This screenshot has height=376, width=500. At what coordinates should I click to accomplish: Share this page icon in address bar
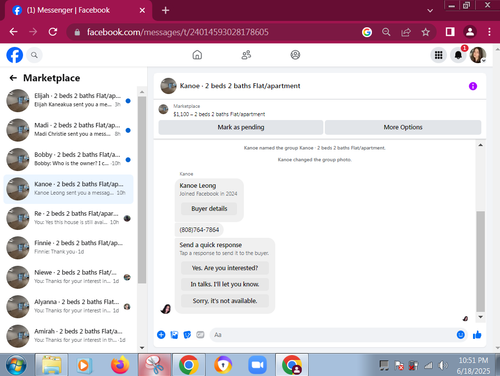click(406, 32)
